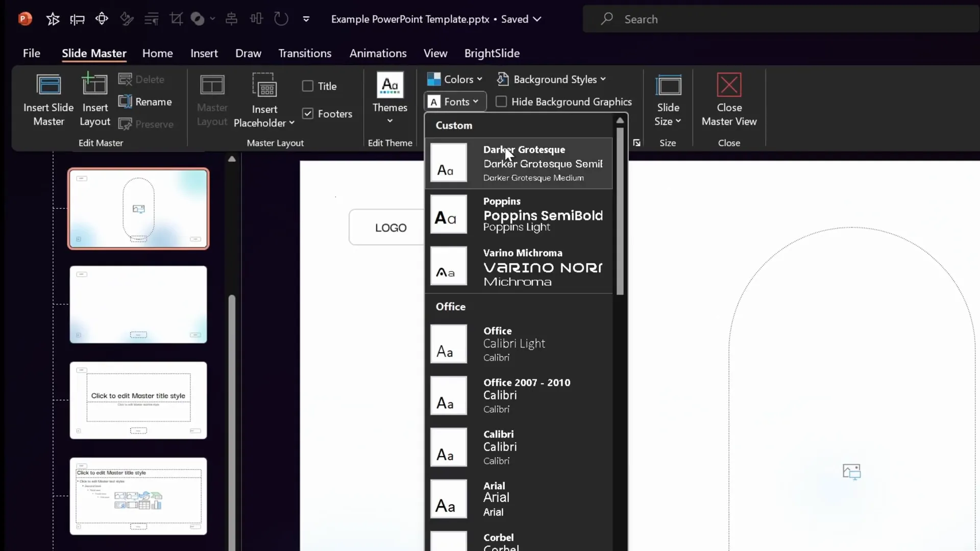This screenshot has width=980, height=551.
Task: Click the PowerPoint app icon in title bar
Action: 24,19
